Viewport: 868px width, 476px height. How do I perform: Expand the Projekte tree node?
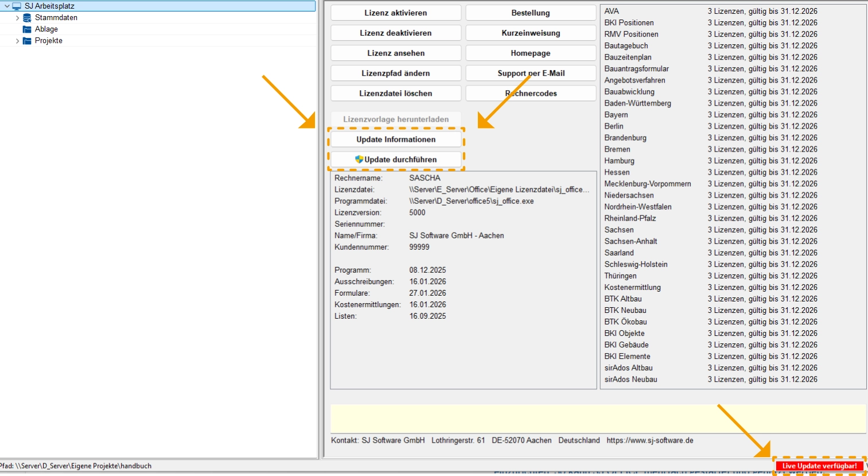[17, 41]
